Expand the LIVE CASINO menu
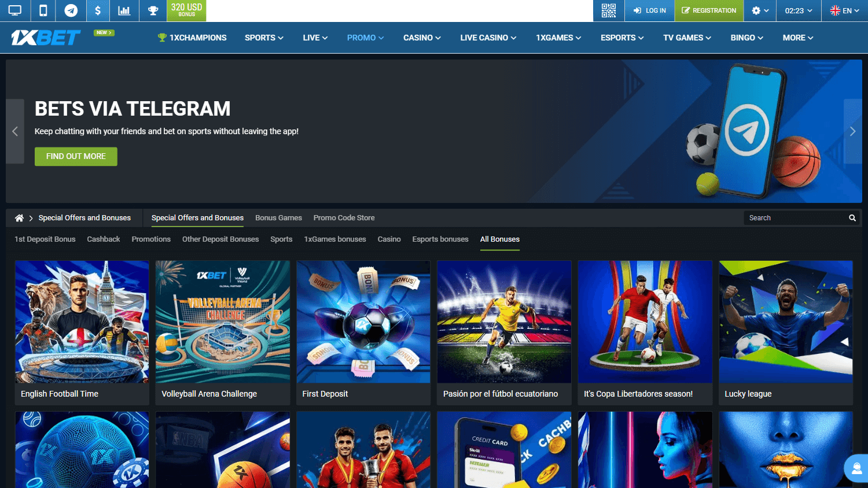Image resolution: width=868 pixels, height=488 pixels. 488,38
